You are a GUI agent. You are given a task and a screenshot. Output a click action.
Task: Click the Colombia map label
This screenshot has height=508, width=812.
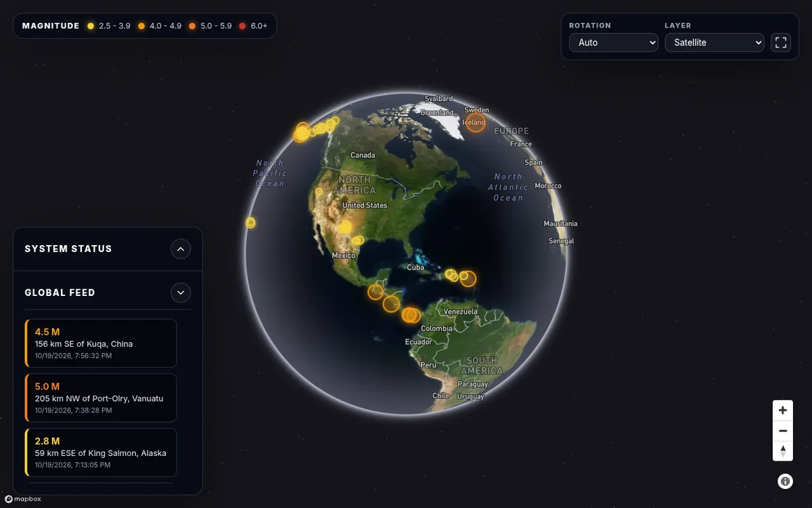pyautogui.click(x=436, y=329)
